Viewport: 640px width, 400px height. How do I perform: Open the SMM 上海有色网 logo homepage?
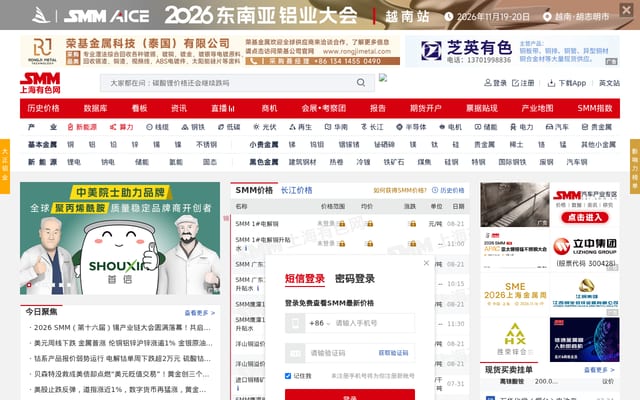(x=40, y=83)
